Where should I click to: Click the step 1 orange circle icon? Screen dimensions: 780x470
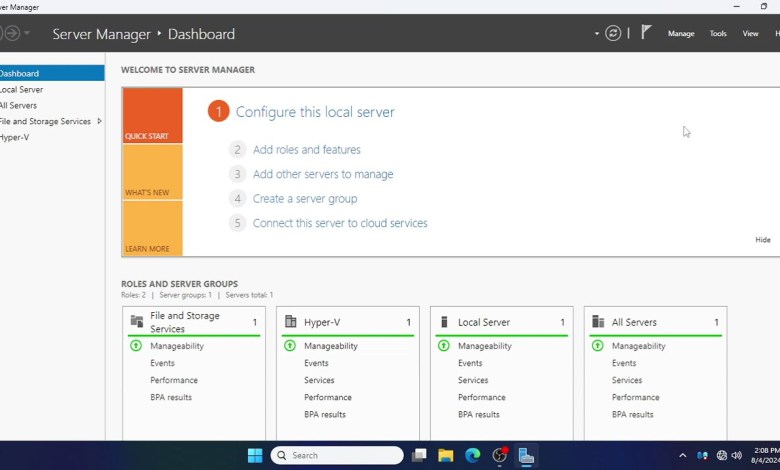(x=218, y=111)
